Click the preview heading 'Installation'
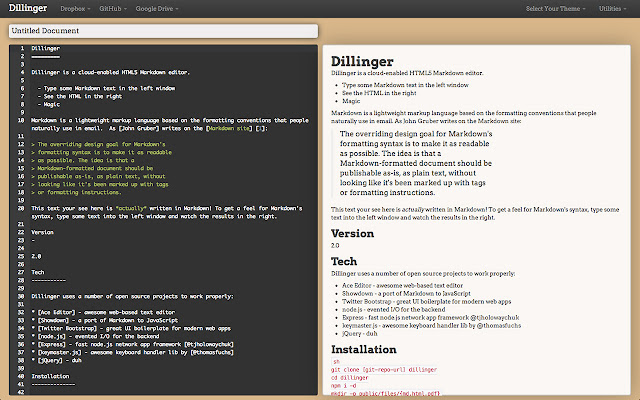This screenshot has height=400, width=640. point(364,349)
